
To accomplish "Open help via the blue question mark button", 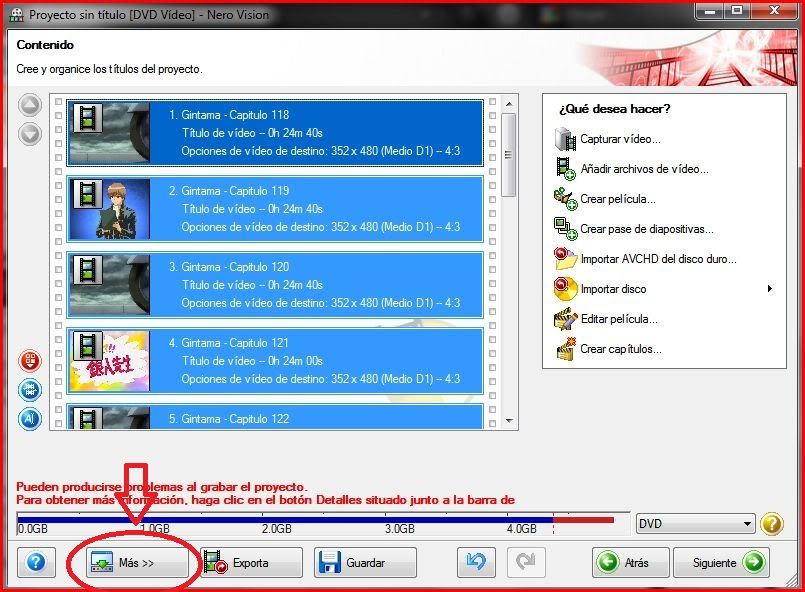I will point(36,562).
